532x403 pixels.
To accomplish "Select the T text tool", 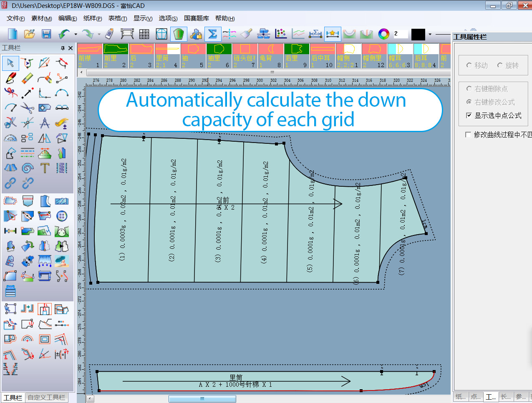I will click(x=45, y=167).
